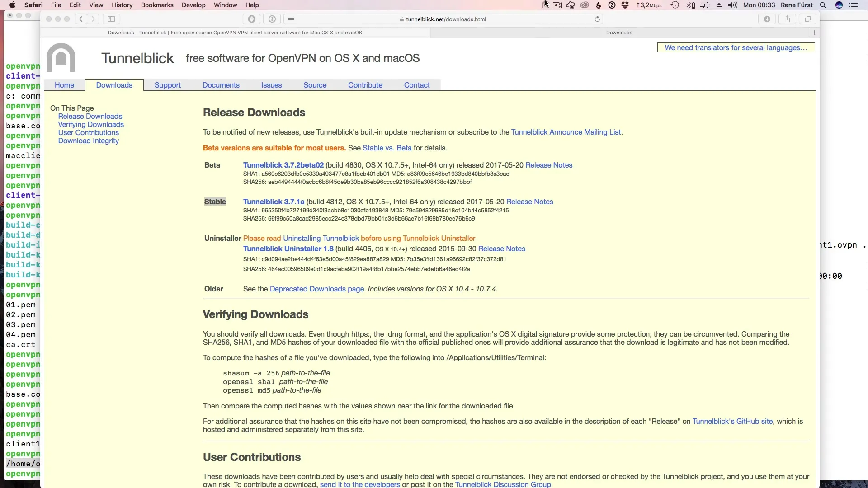Open the 1Password extension in Safari toolbar

coord(272,19)
